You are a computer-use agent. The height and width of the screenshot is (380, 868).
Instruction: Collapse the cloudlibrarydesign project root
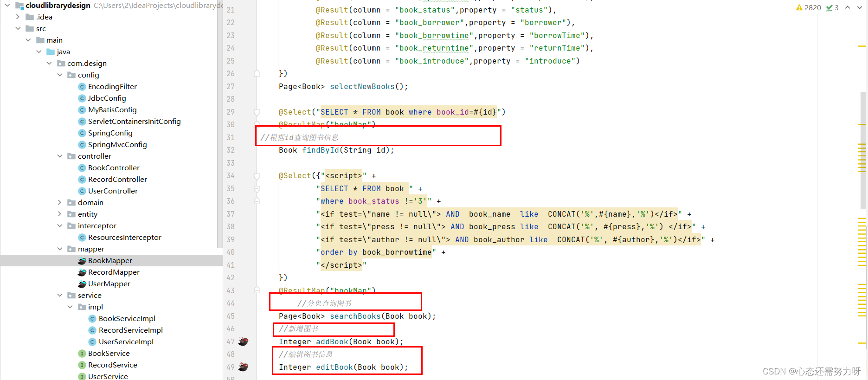point(7,5)
